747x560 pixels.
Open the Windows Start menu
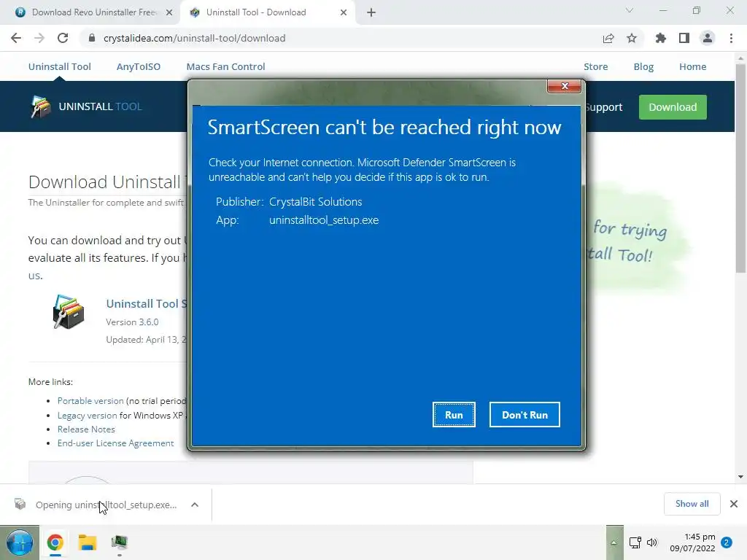click(20, 542)
